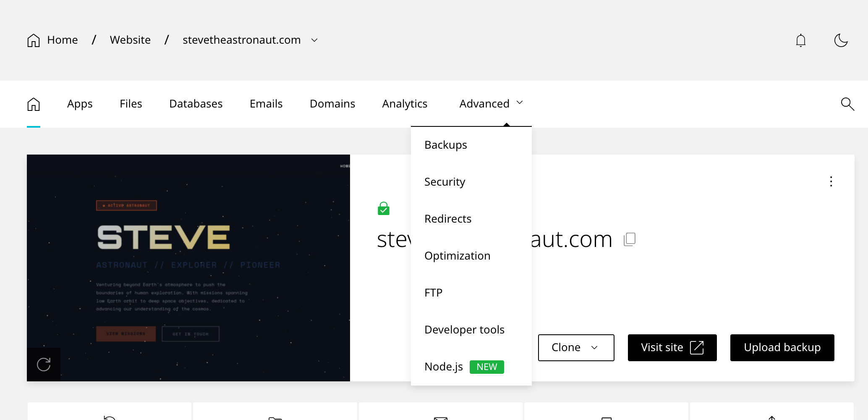
Task: Collapse the Advanced dropdown menu
Action: tap(491, 104)
